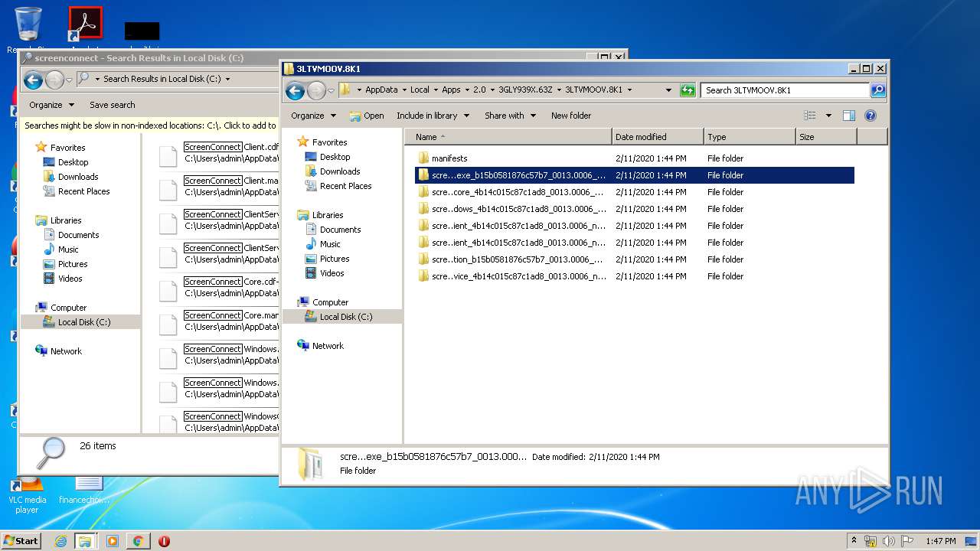This screenshot has width=980, height=551.
Task: Sort by Date modified column header
Action: click(658, 137)
